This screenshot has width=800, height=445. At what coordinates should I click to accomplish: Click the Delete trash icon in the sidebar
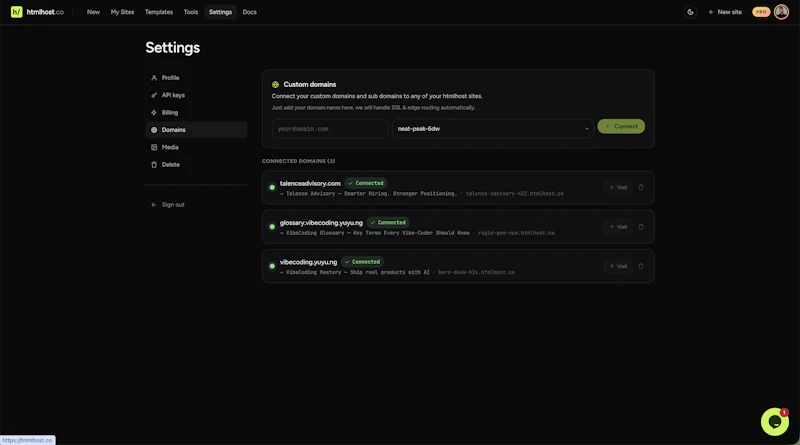(x=154, y=164)
